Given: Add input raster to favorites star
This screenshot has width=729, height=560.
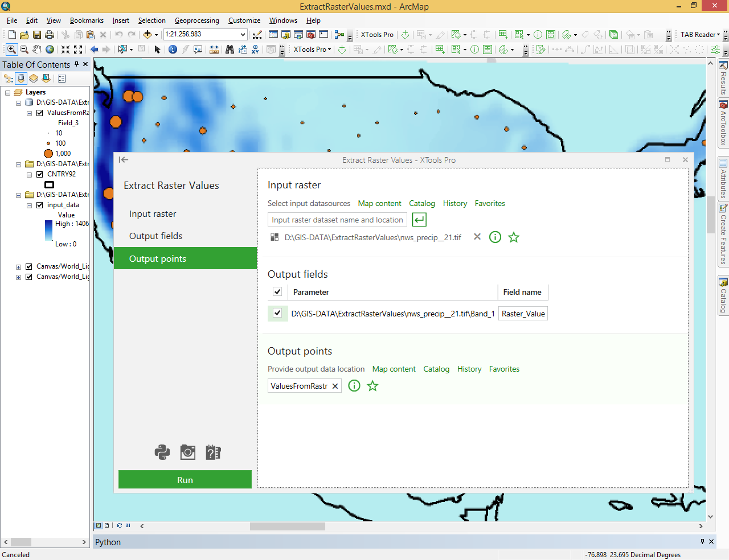Looking at the screenshot, I should pos(514,237).
